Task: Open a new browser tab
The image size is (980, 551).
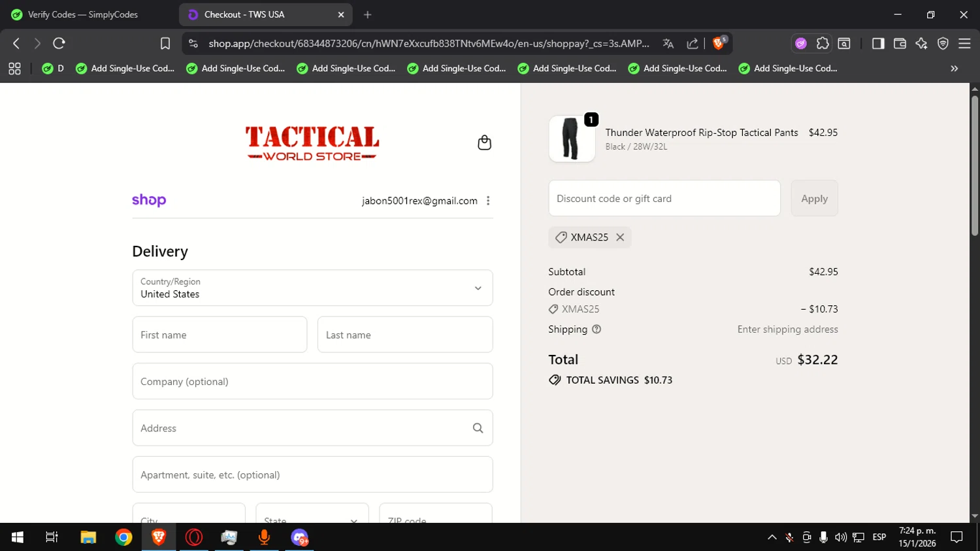Action: click(367, 14)
